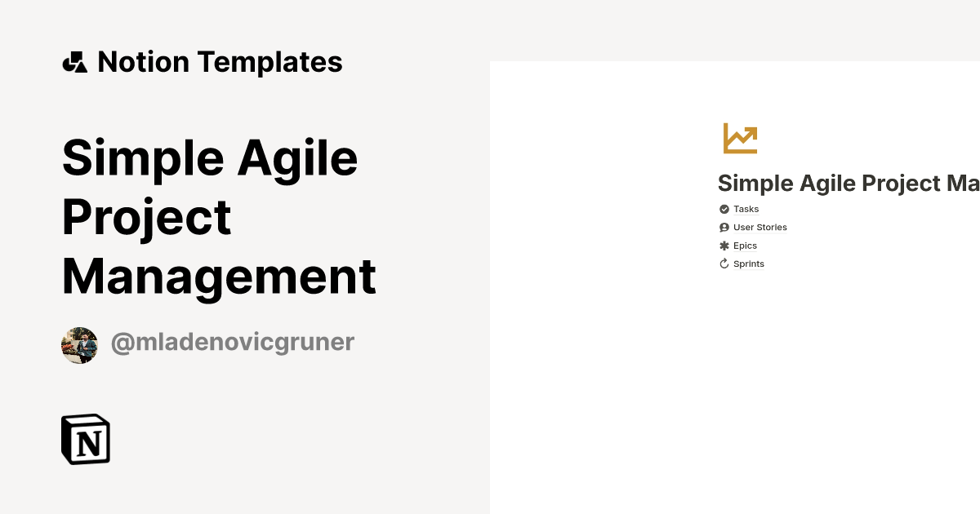
Task: Open the User Stories database link
Action: point(759,227)
